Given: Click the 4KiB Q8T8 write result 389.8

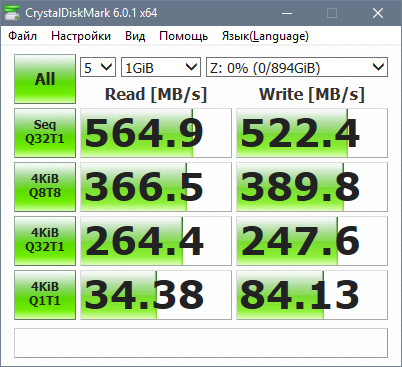Looking at the screenshot, I should (312, 187).
